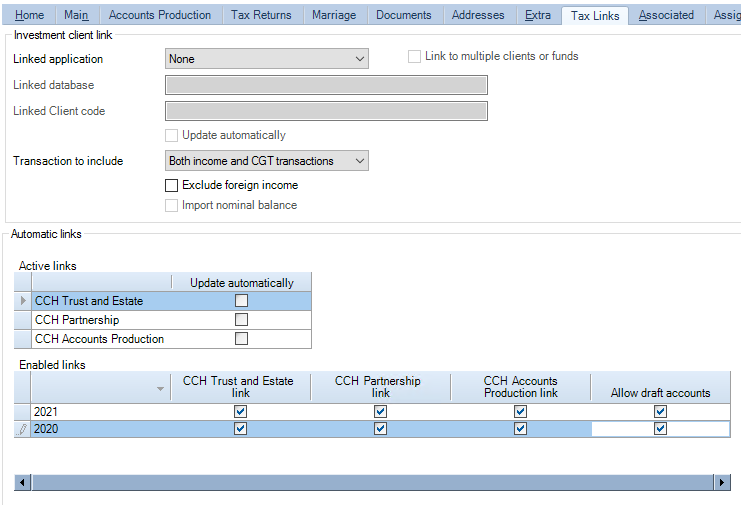Check Update automatically for CCH Accounts Production
Screen dimensions: 741x505
(x=241, y=339)
